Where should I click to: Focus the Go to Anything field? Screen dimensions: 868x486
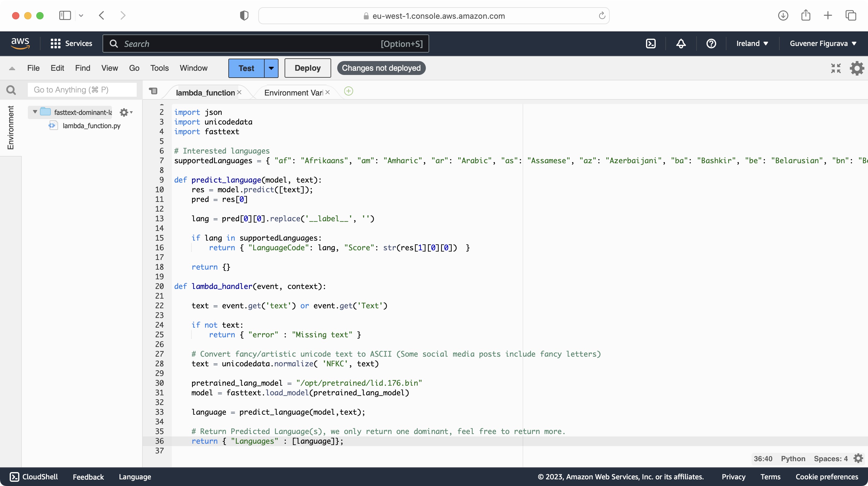(82, 90)
